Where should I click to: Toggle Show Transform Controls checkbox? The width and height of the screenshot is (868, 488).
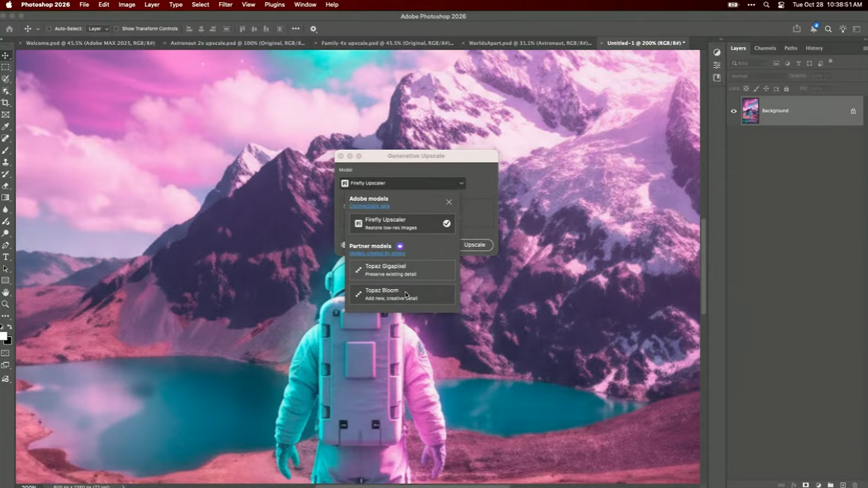[117, 29]
